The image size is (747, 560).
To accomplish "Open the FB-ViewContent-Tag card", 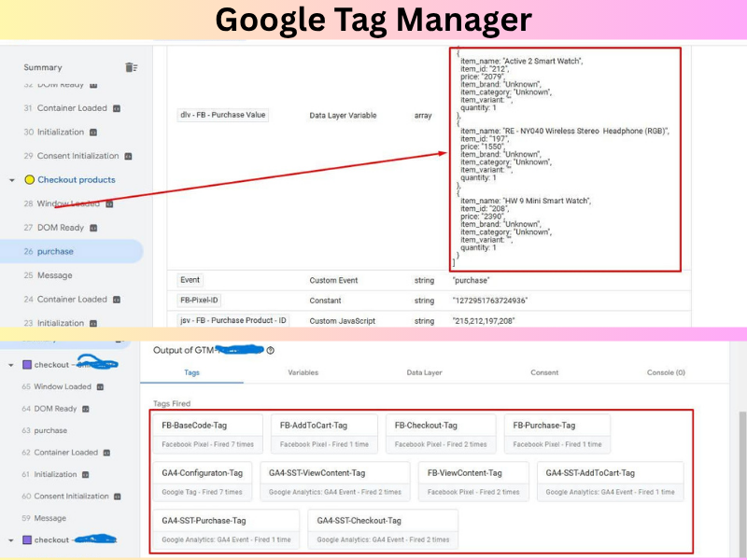I will (473, 482).
